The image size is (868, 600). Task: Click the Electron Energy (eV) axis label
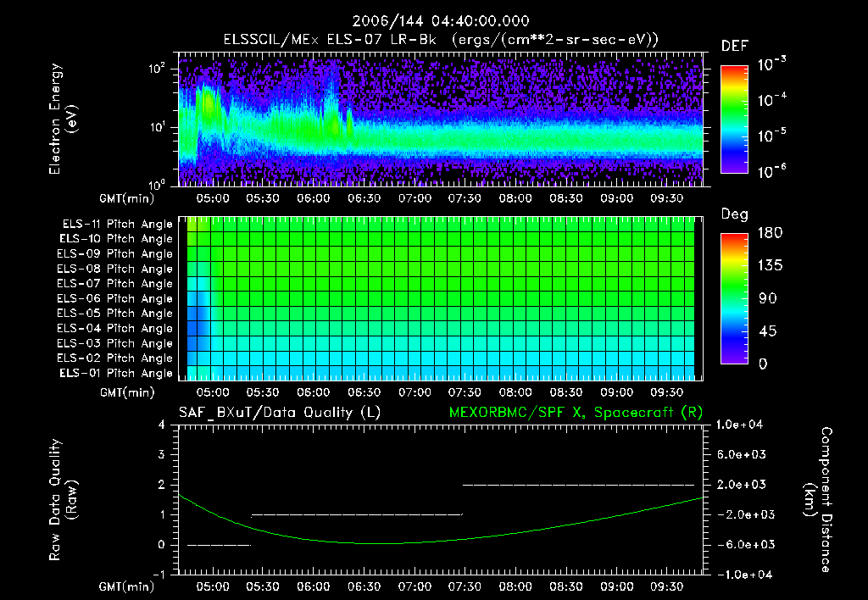[x=63, y=119]
